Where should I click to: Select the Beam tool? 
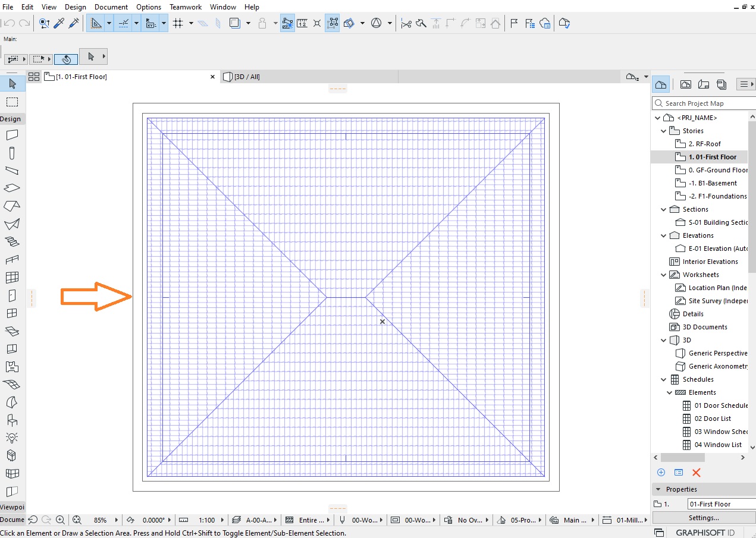(12, 171)
